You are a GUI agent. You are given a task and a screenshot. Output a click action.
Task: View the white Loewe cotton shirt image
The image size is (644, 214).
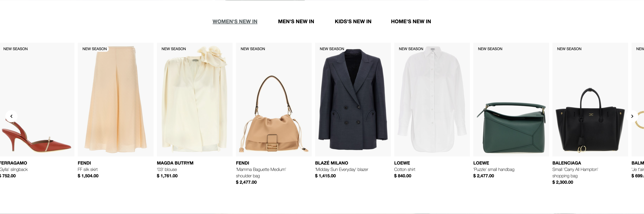[x=432, y=99]
